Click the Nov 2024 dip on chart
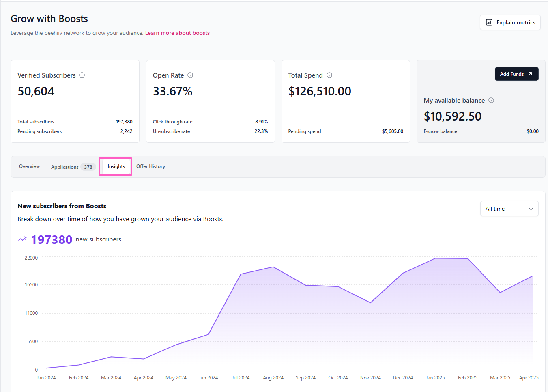 tap(370, 302)
